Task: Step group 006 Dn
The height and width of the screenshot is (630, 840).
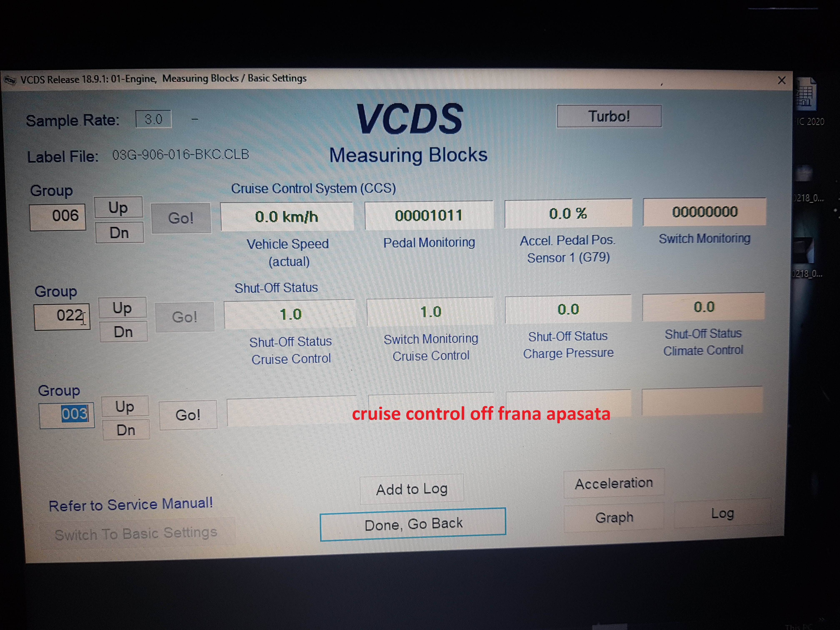Action: click(120, 232)
